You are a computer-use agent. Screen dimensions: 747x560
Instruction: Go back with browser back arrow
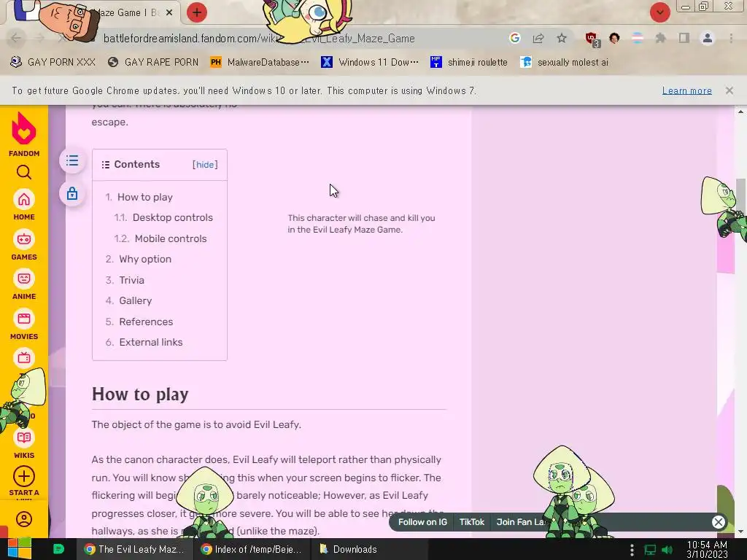pyautogui.click(x=16, y=38)
